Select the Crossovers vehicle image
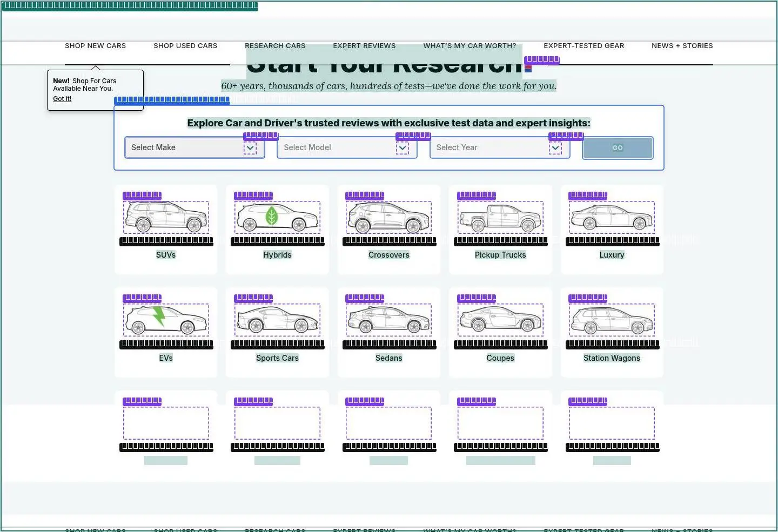This screenshot has height=532, width=778. coord(389,217)
